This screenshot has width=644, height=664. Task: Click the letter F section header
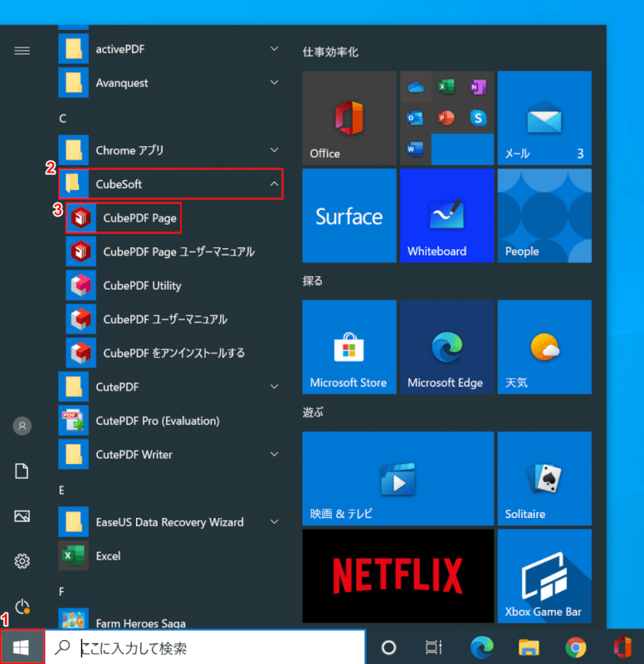click(x=61, y=591)
